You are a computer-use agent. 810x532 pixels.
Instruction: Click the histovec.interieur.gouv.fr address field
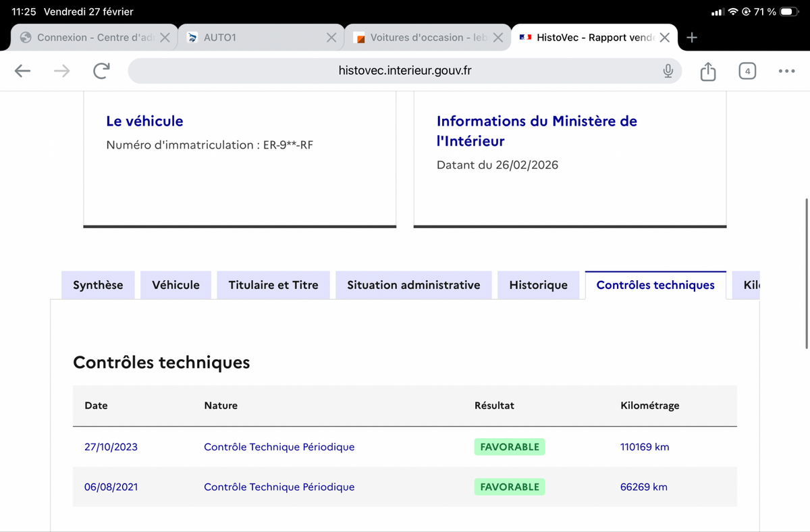point(405,71)
